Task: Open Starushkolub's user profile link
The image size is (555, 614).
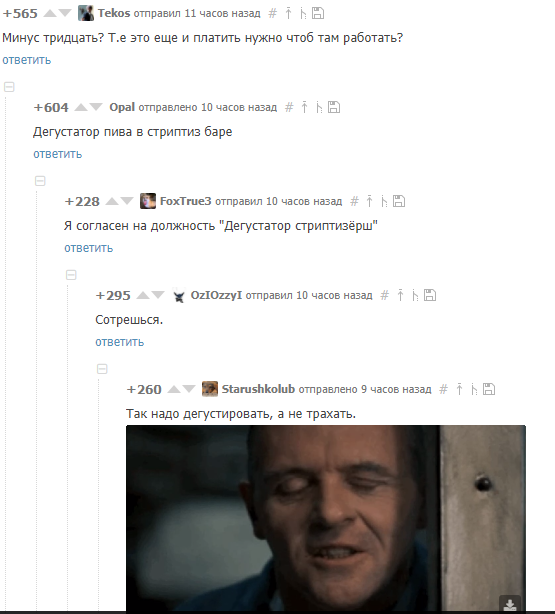Action: [258, 389]
